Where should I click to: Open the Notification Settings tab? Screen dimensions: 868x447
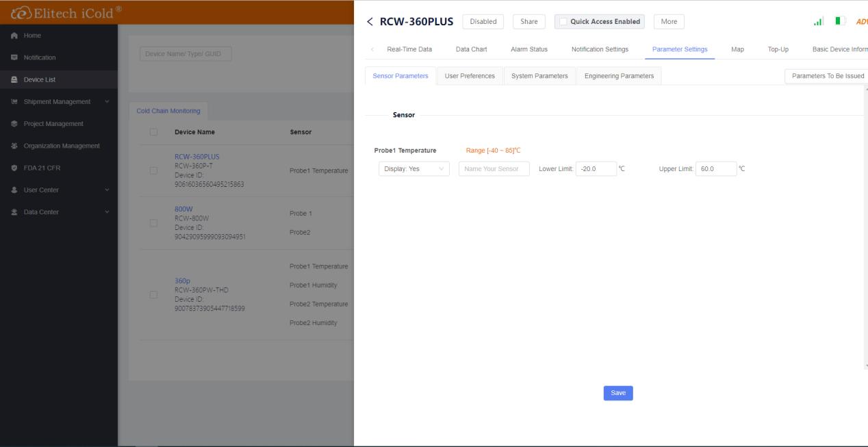click(x=600, y=49)
